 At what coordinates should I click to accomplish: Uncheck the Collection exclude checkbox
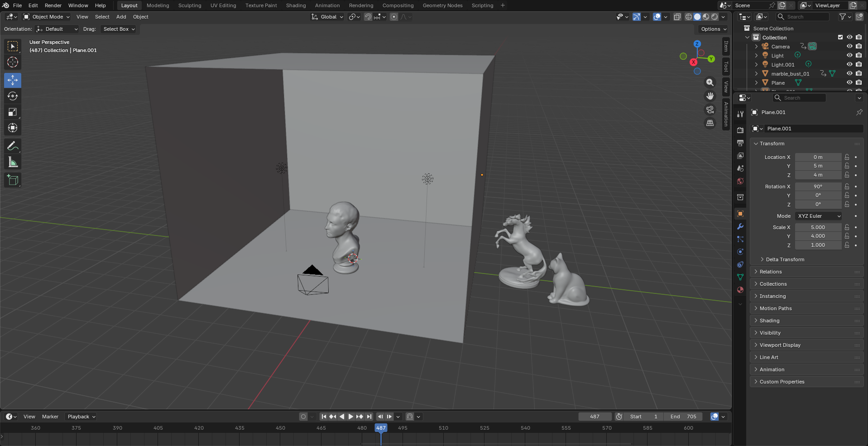coord(840,37)
